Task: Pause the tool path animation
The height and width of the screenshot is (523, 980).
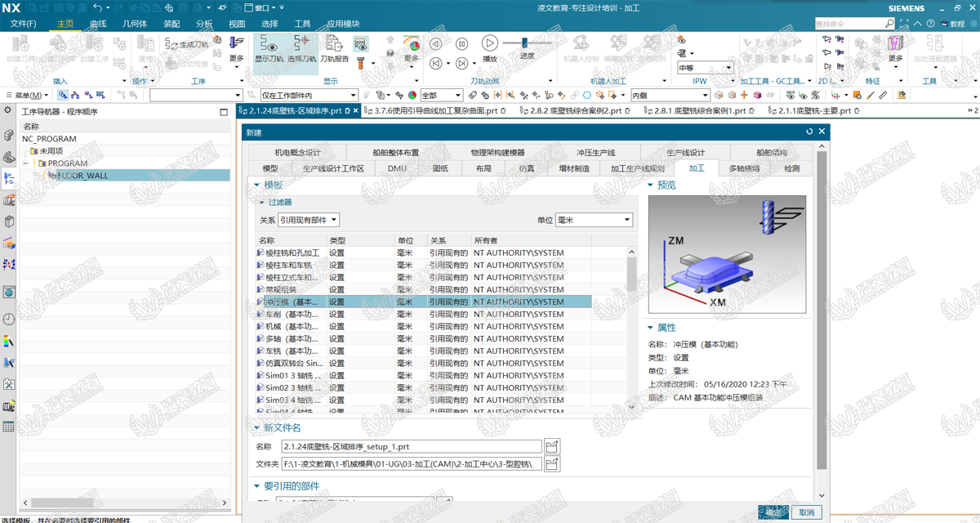Action: [461, 44]
